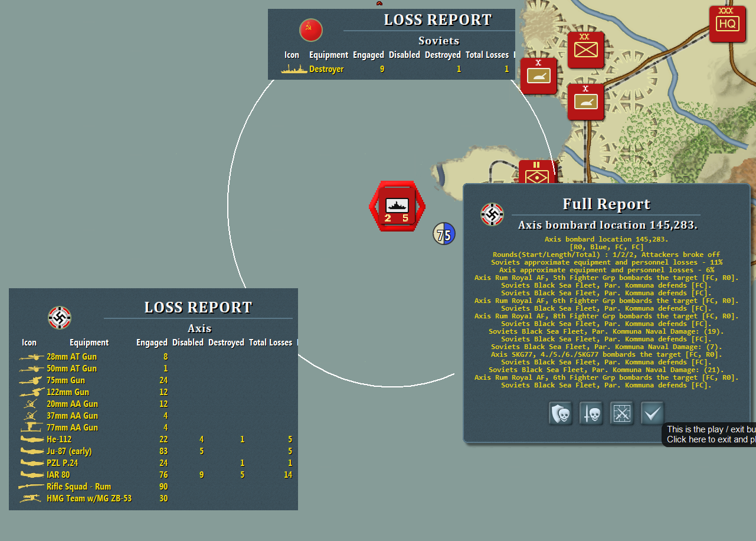Select the XXX HQ unit counter
Screen dimensions: 756x541
[x=727, y=24]
